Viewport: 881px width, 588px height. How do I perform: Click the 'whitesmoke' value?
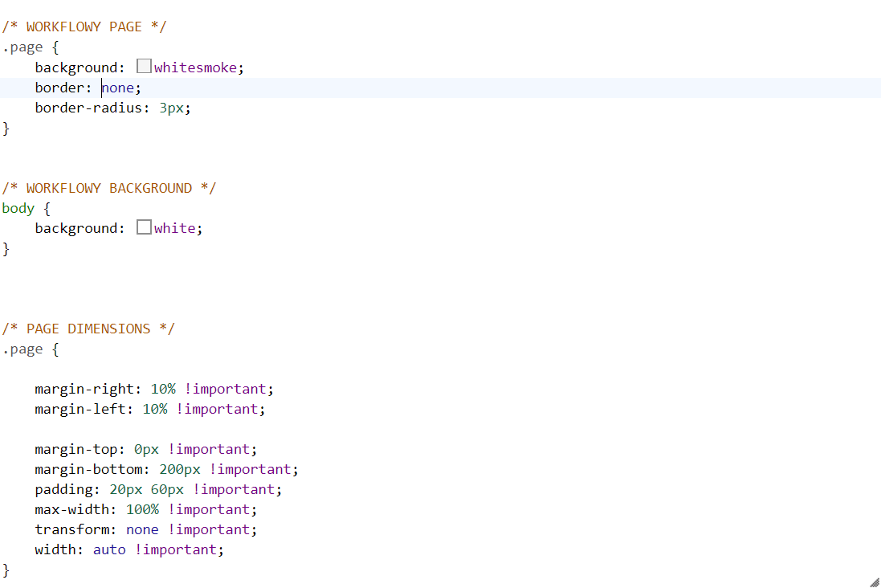(x=195, y=67)
